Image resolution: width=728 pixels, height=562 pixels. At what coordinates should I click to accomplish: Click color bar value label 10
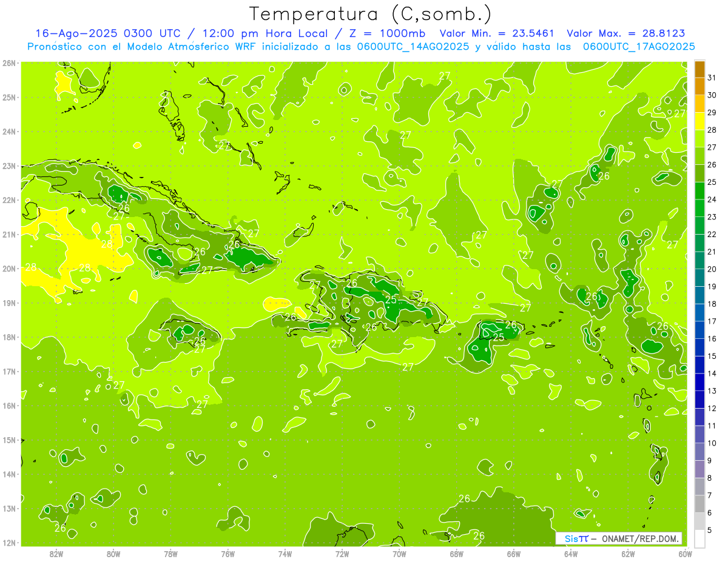pyautogui.click(x=712, y=443)
